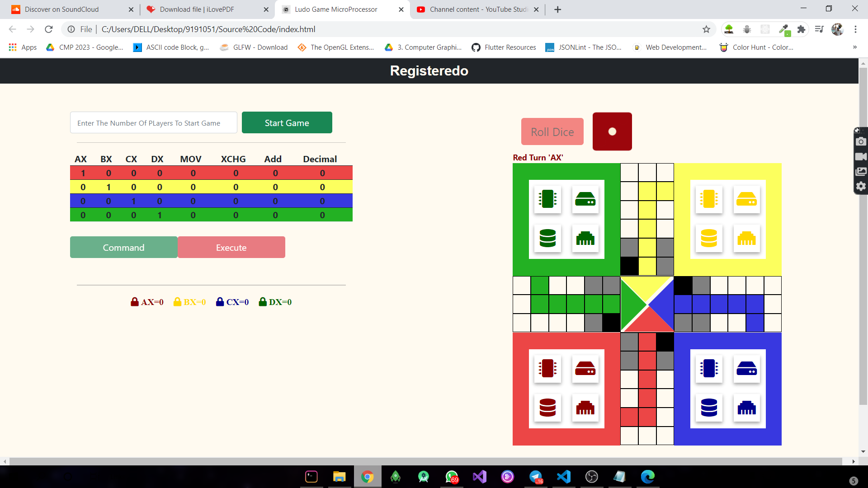
Task: Open the Chrome three-dot menu
Action: (x=855, y=29)
